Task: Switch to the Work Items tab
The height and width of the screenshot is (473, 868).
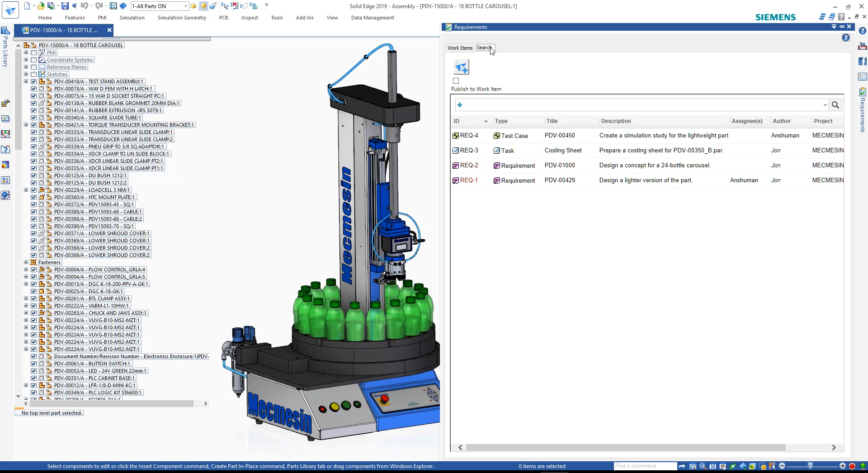Action: tap(459, 47)
